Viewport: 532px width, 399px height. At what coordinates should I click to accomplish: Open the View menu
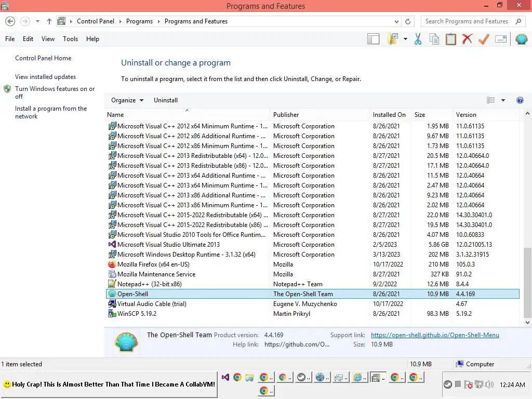(48, 39)
